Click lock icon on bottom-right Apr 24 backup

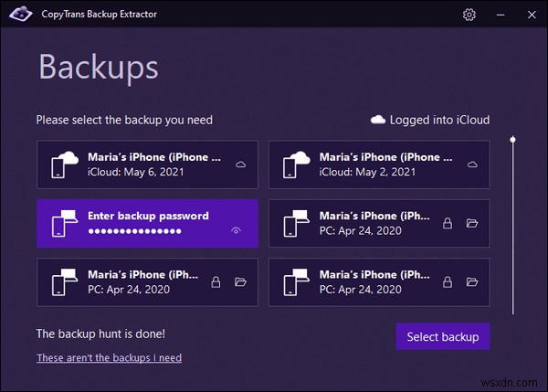[x=448, y=281]
